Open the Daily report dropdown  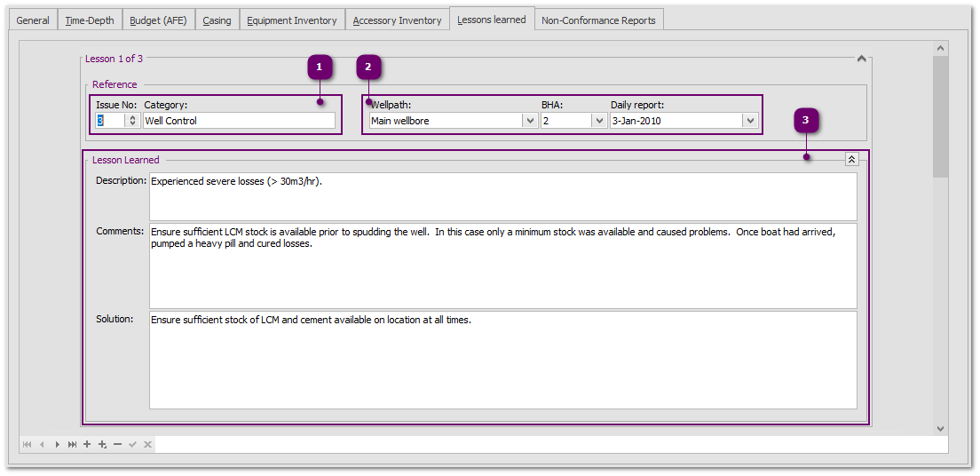click(x=750, y=121)
